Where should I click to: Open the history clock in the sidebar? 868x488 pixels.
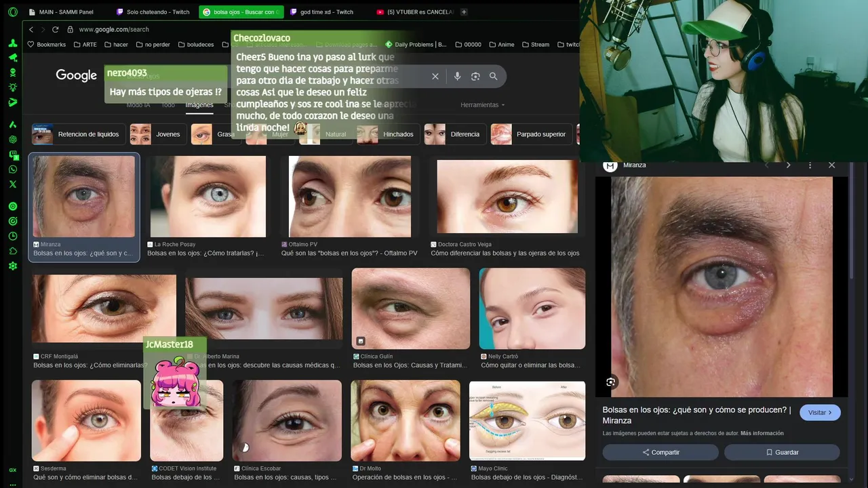pyautogui.click(x=13, y=236)
